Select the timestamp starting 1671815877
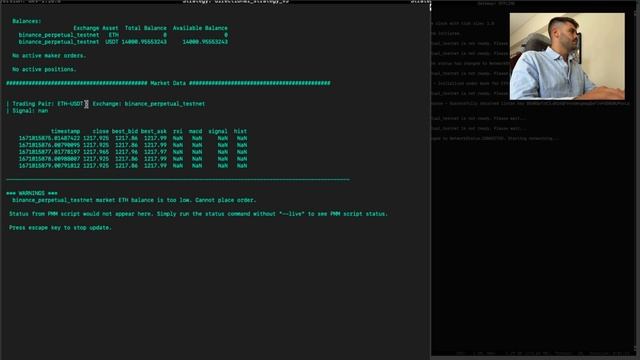 click(x=49, y=152)
